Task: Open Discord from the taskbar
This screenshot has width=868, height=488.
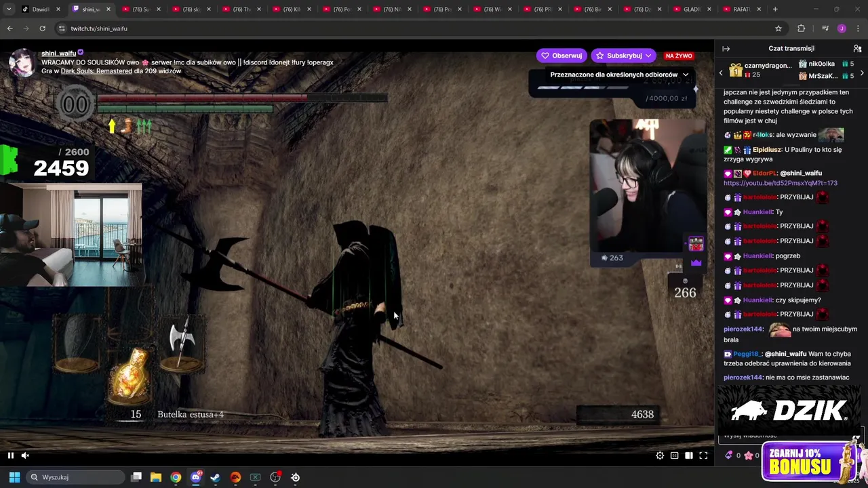Action: (x=196, y=477)
